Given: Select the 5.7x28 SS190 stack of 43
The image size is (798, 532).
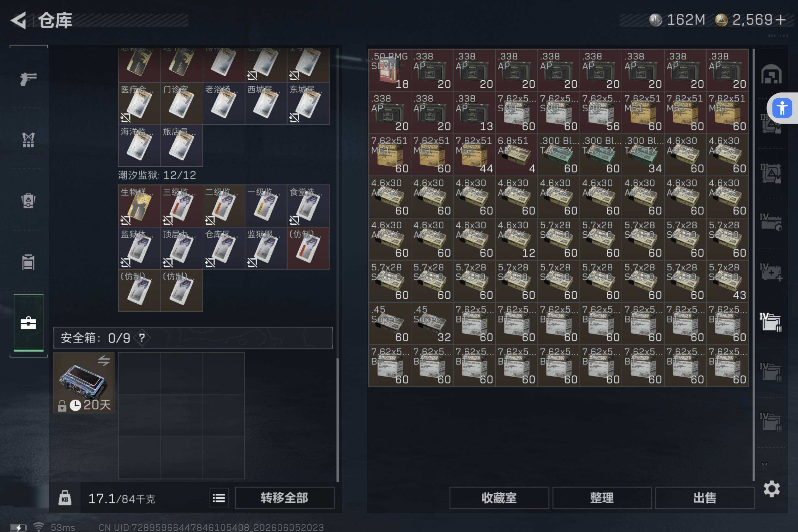Looking at the screenshot, I should click(727, 281).
